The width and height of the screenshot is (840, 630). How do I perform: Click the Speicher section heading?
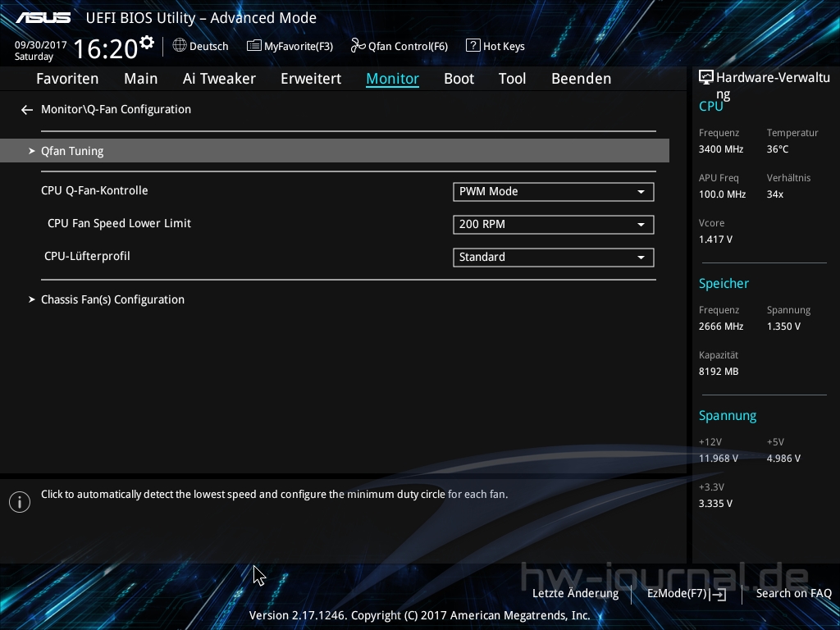click(724, 283)
